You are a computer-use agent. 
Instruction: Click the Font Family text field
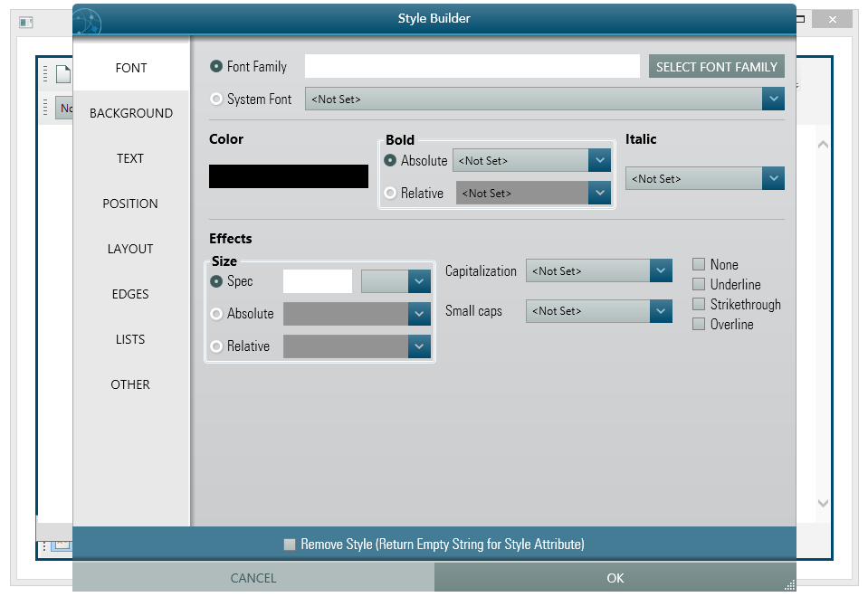tap(472, 66)
